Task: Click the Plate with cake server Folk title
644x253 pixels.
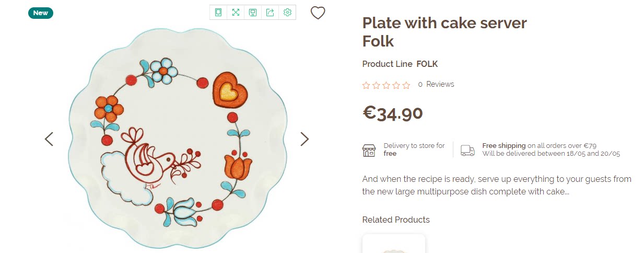Action: click(444, 32)
